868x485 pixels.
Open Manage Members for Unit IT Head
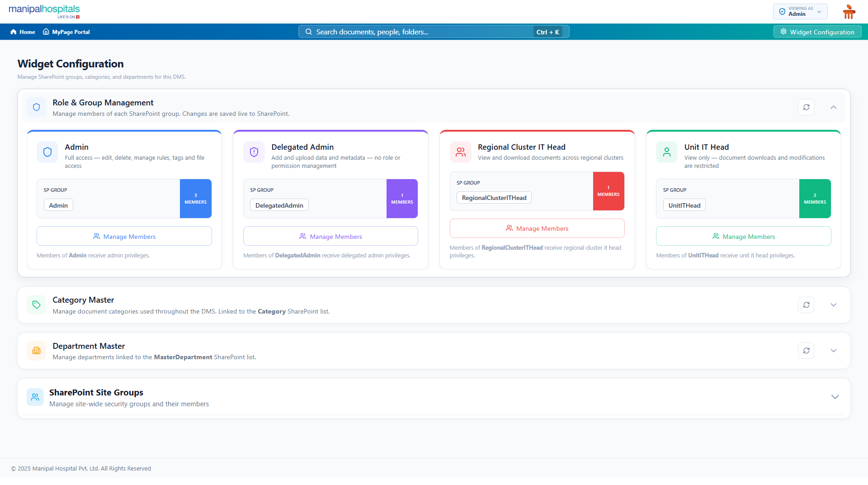pos(744,236)
